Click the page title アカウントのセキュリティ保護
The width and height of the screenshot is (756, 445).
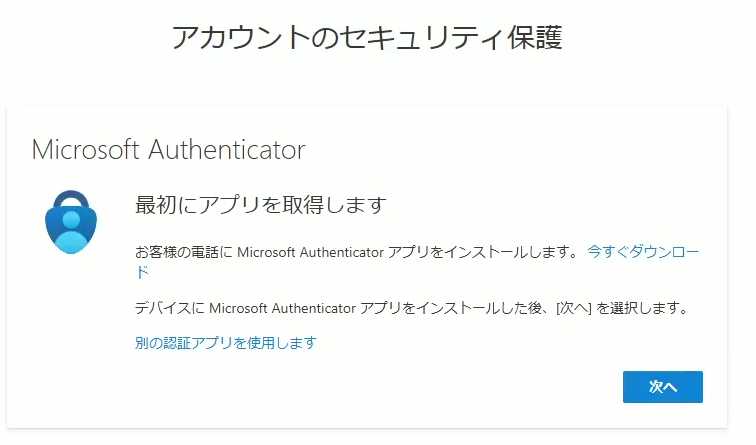pyautogui.click(x=366, y=38)
